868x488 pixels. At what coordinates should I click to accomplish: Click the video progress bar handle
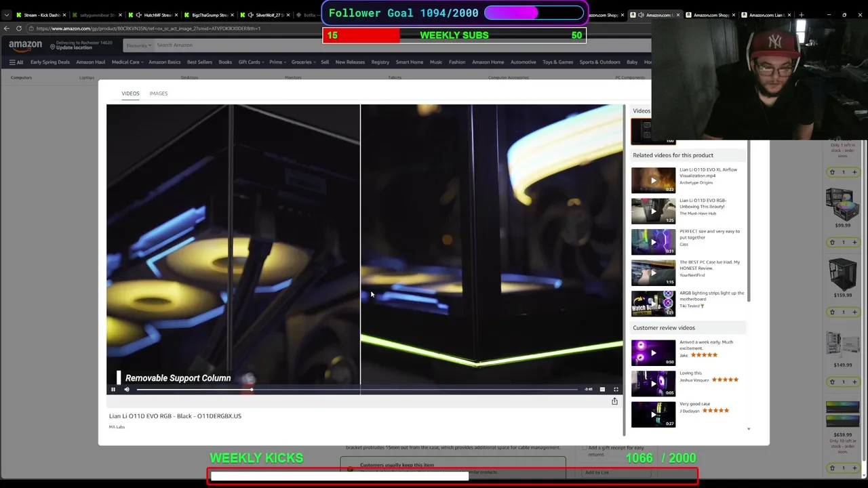252,389
